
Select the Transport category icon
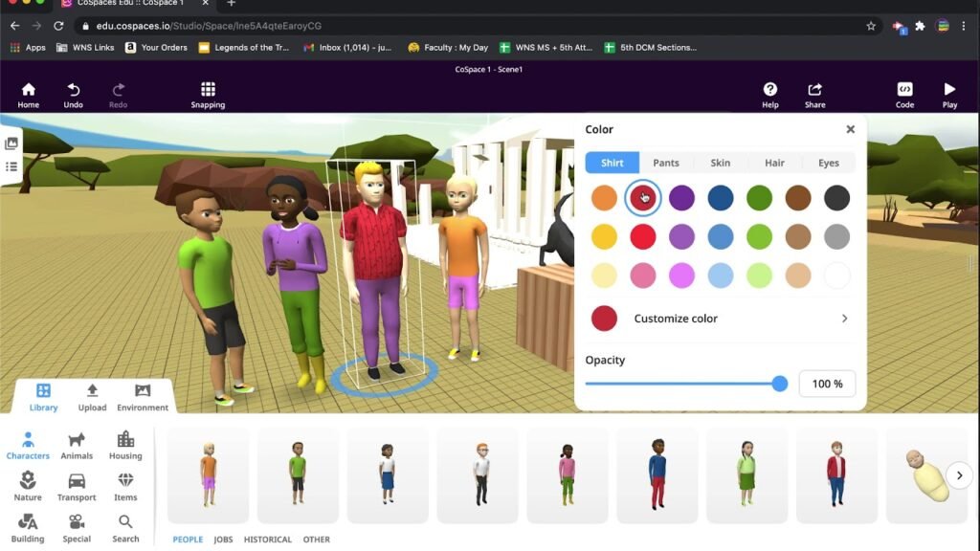(77, 481)
